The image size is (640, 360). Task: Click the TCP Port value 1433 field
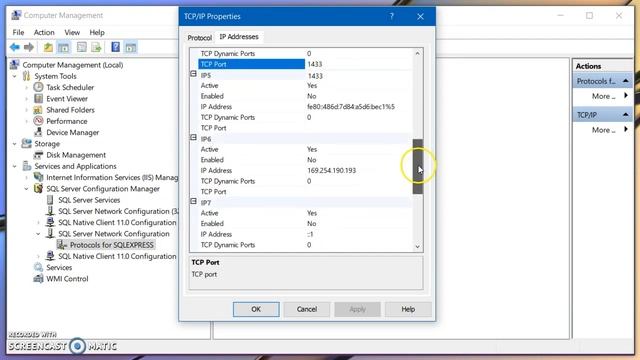pyautogui.click(x=358, y=64)
